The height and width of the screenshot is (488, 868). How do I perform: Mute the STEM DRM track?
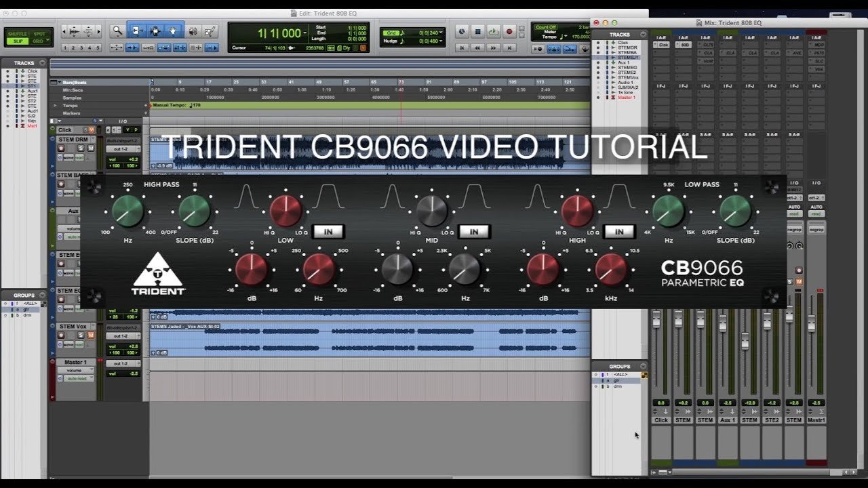(x=90, y=148)
